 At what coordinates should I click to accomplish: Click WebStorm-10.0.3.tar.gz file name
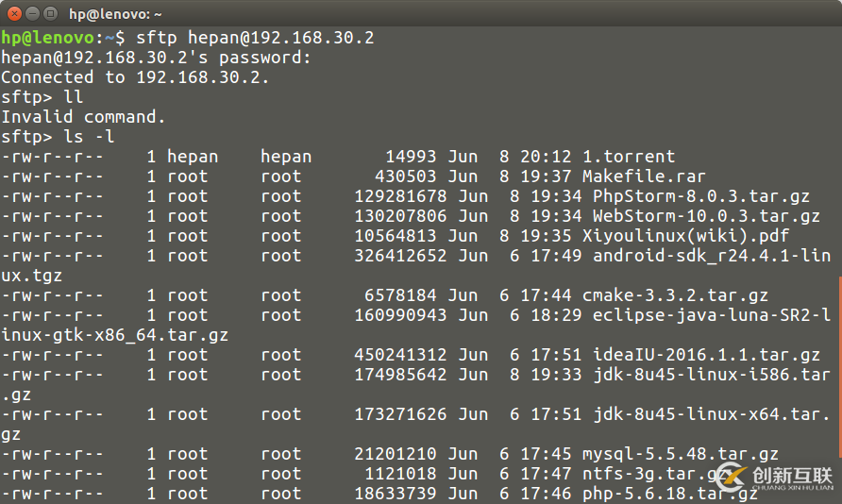706,216
